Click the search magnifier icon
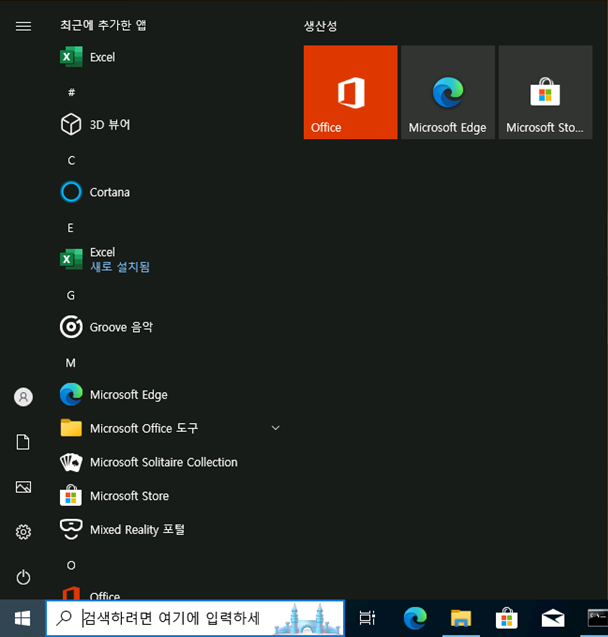The image size is (608, 637). (x=64, y=618)
